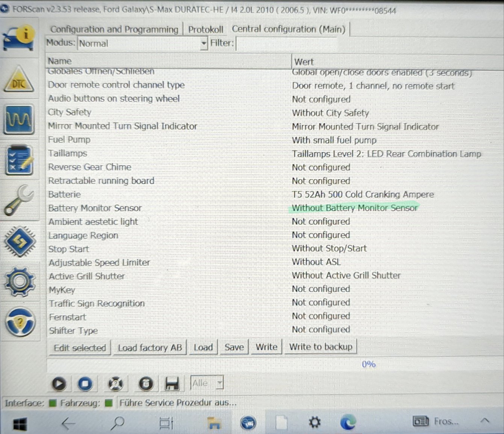Switch to the Configuration and Programming tab
This screenshot has height=434, width=504.
[x=114, y=29]
